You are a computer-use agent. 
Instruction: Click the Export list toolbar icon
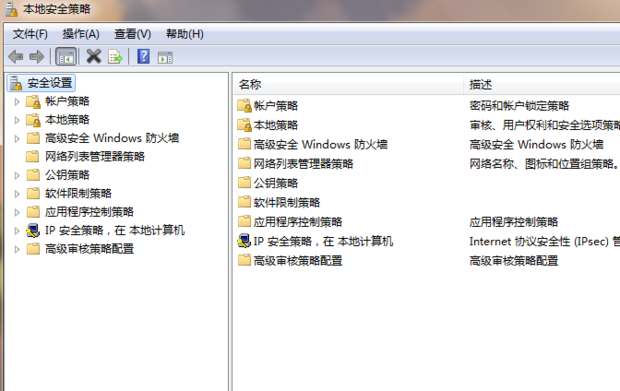(x=115, y=57)
